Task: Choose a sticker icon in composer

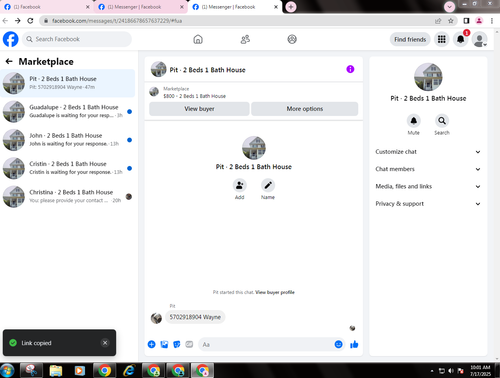Action: point(177,344)
